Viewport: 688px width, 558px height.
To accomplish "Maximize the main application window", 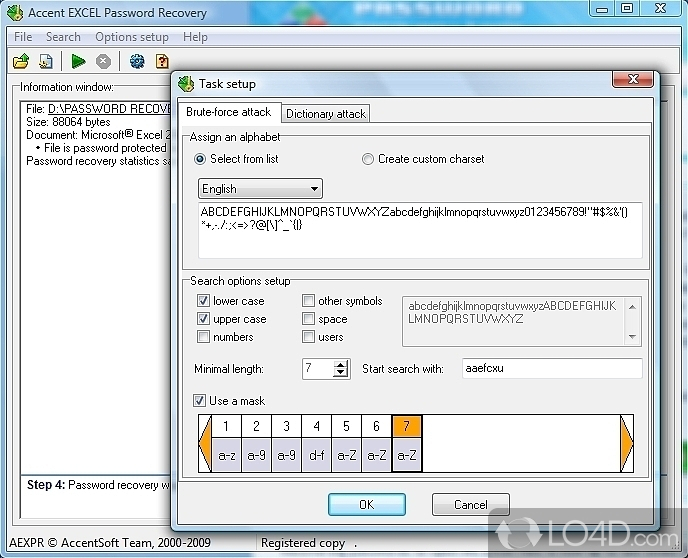I will (627, 9).
